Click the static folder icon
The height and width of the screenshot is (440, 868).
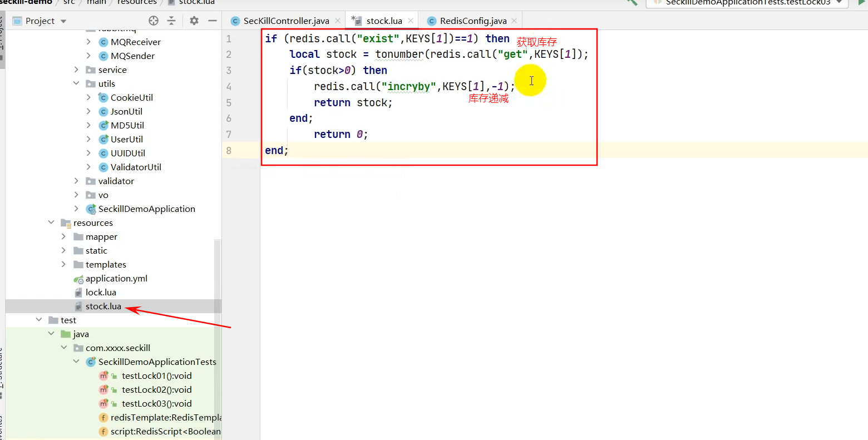[x=78, y=250]
